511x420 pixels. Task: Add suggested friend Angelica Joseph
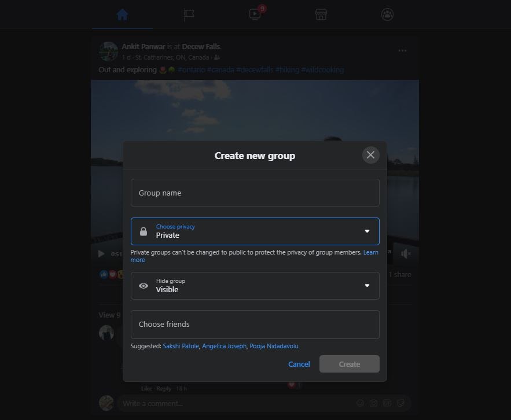[x=224, y=346]
